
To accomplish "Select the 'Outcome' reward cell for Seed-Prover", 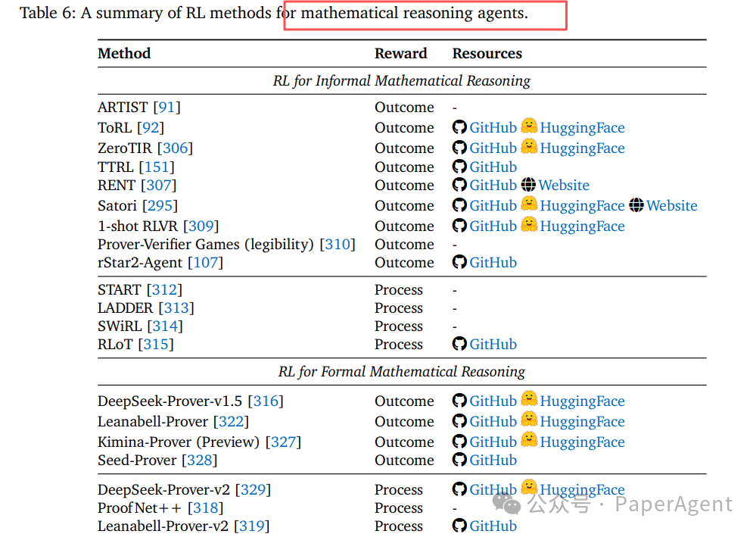I will 404,461.
